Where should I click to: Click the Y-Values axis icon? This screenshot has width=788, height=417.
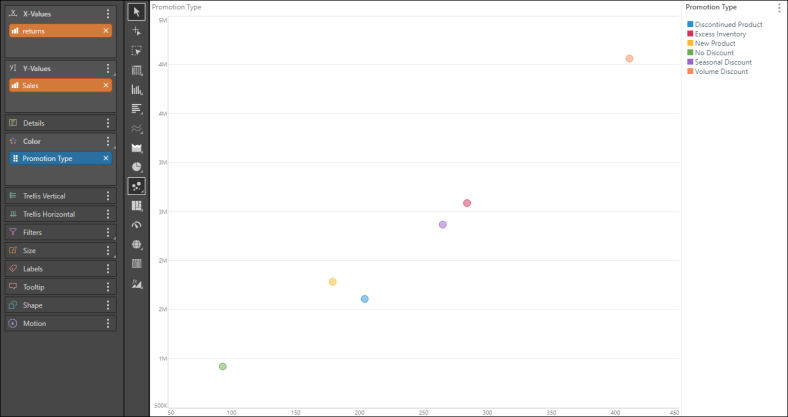coord(14,68)
